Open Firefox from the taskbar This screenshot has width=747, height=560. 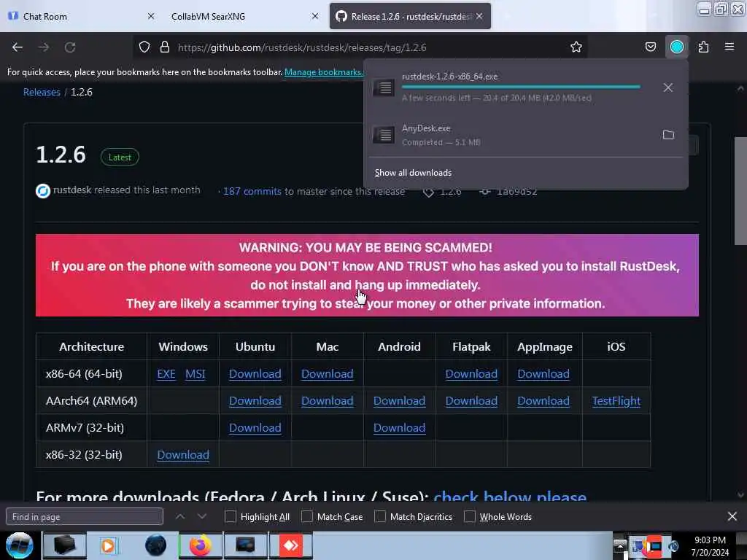[x=201, y=545]
